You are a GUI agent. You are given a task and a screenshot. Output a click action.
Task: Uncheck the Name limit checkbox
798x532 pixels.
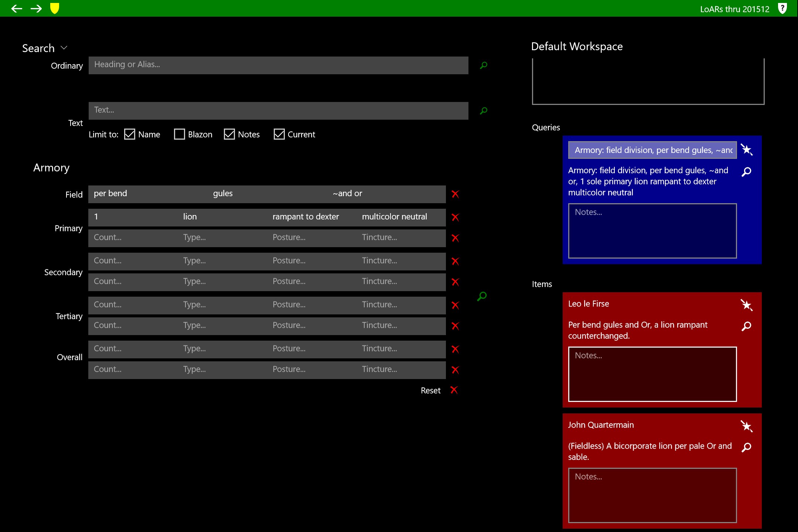(130, 134)
